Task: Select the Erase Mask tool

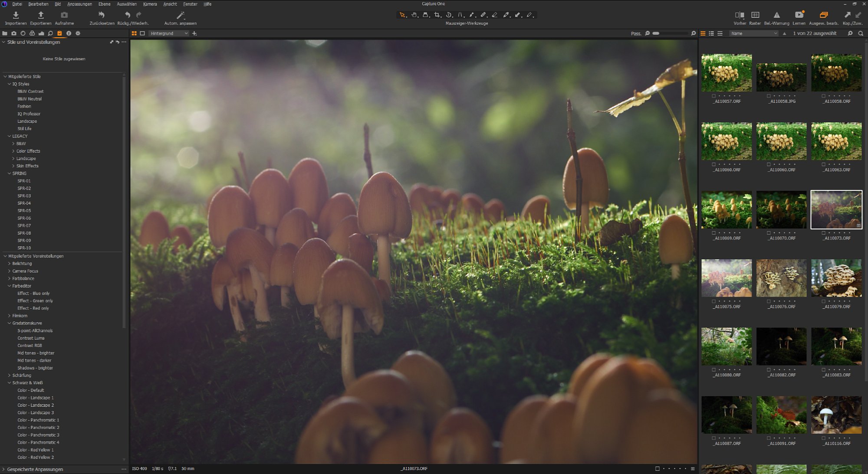Action: click(494, 15)
